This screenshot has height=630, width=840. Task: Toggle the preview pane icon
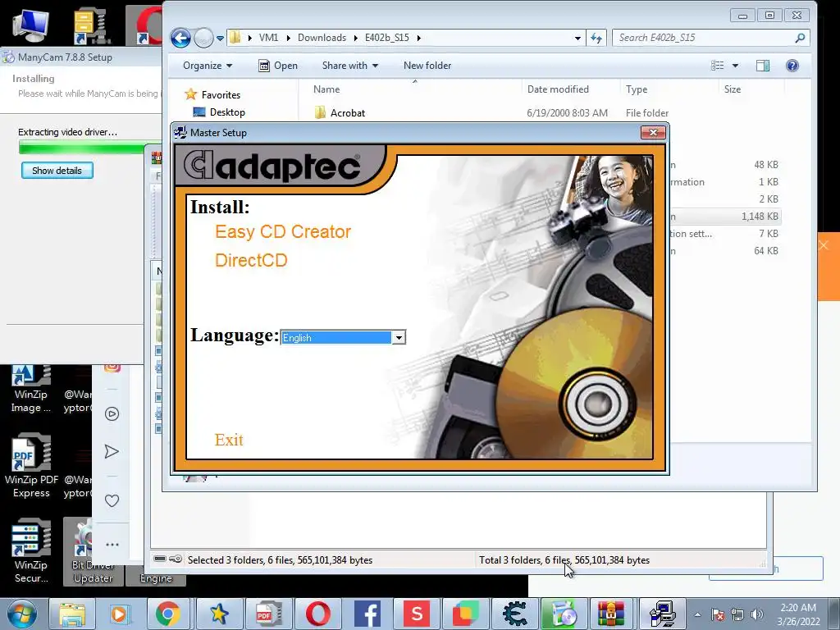[763, 66]
